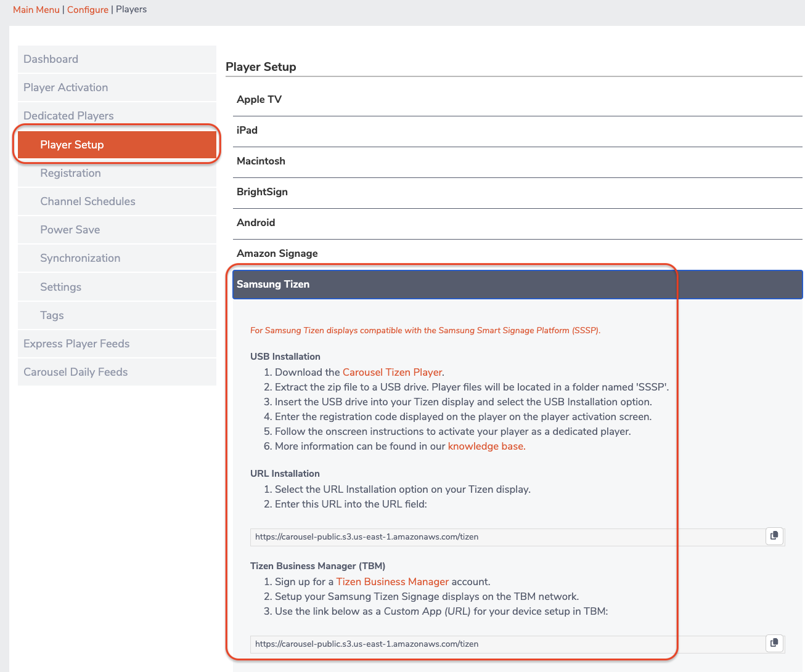Viewport: 805px width, 672px height.
Task: Open Settings in the sidebar
Action: (x=117, y=287)
